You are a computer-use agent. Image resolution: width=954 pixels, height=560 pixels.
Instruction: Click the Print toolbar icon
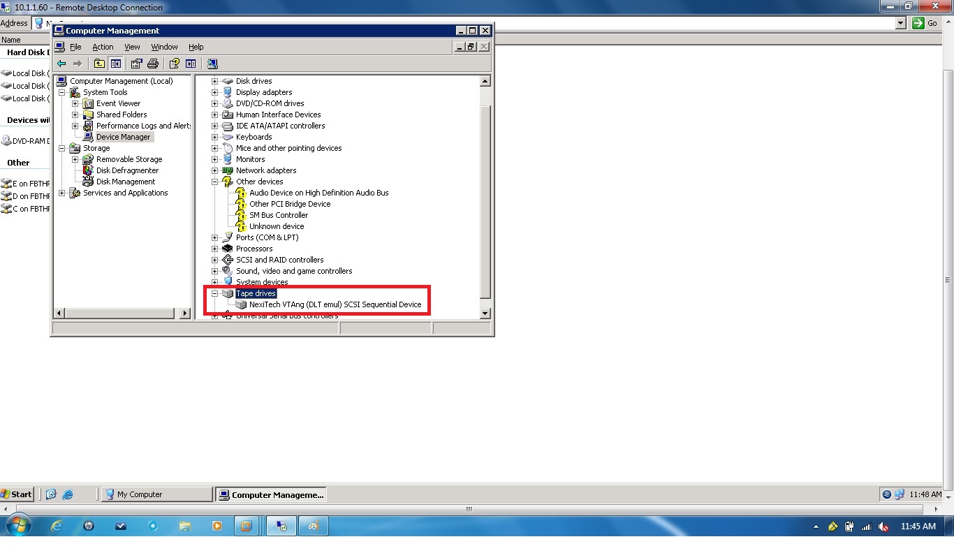[154, 64]
